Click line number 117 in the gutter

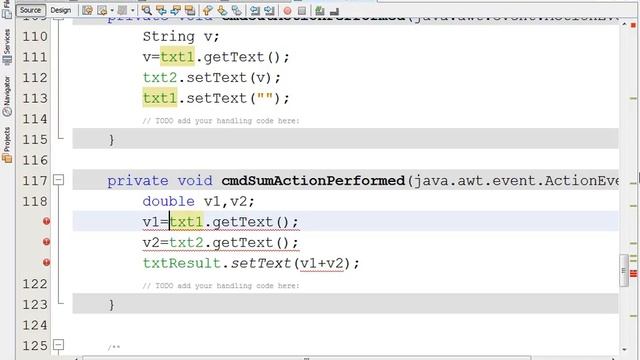[x=35, y=180]
